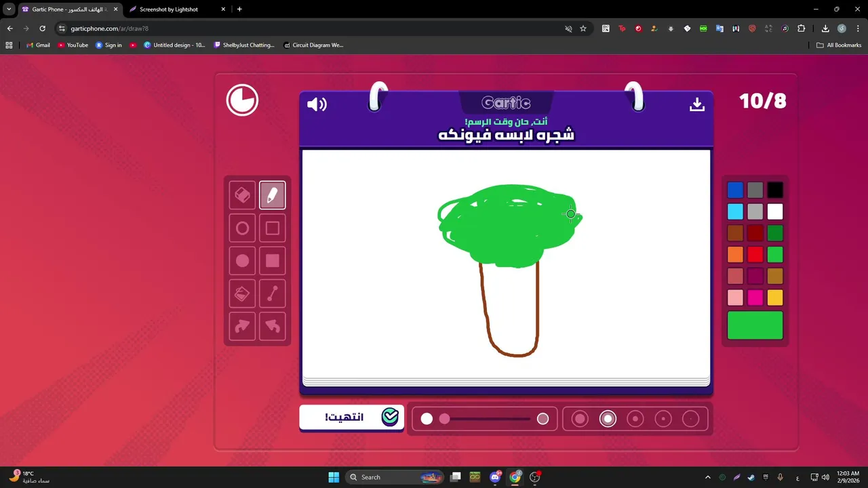Open the Untitled design bookmark
This screenshot has height=488, width=868.
174,45
